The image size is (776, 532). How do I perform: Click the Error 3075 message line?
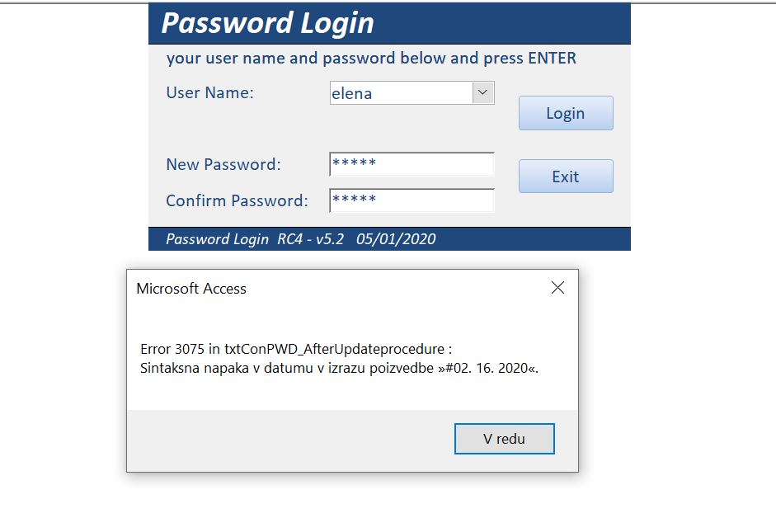296,349
